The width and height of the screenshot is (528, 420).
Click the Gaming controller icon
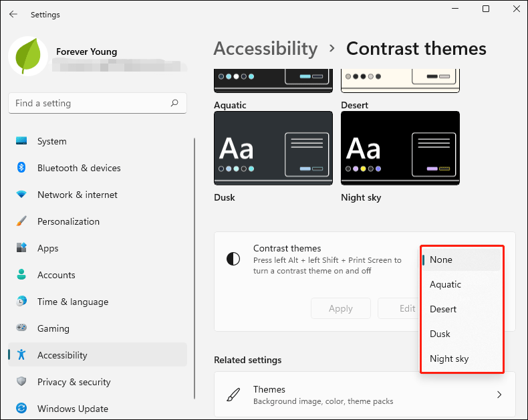coord(21,328)
